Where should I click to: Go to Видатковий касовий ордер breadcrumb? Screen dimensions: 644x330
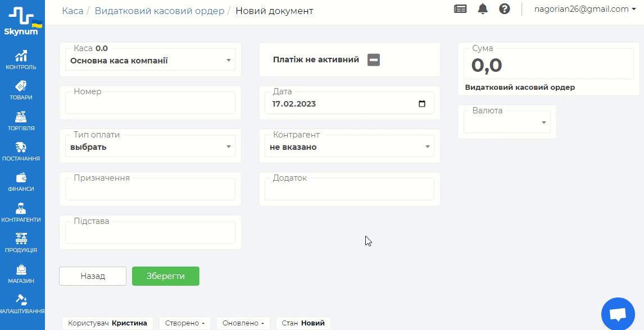(x=159, y=11)
